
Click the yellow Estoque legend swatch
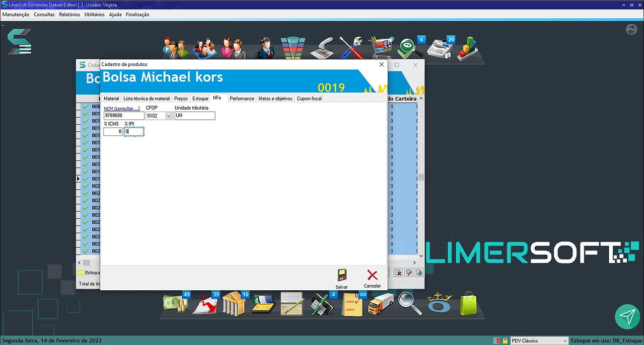(81, 273)
